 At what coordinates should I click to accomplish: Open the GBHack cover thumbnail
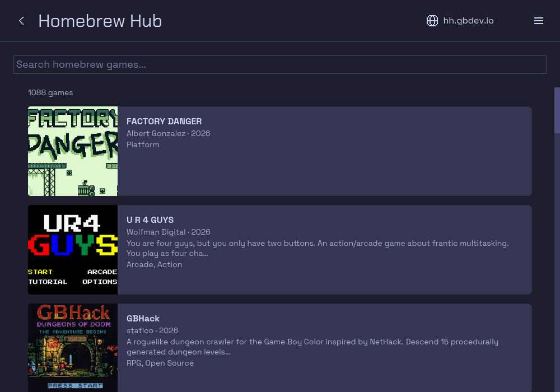[x=73, y=348]
